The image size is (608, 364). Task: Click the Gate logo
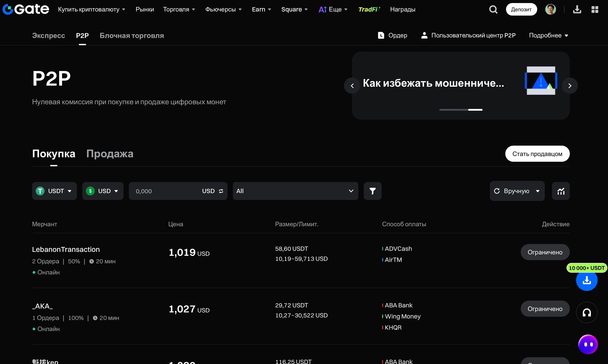(25, 9)
